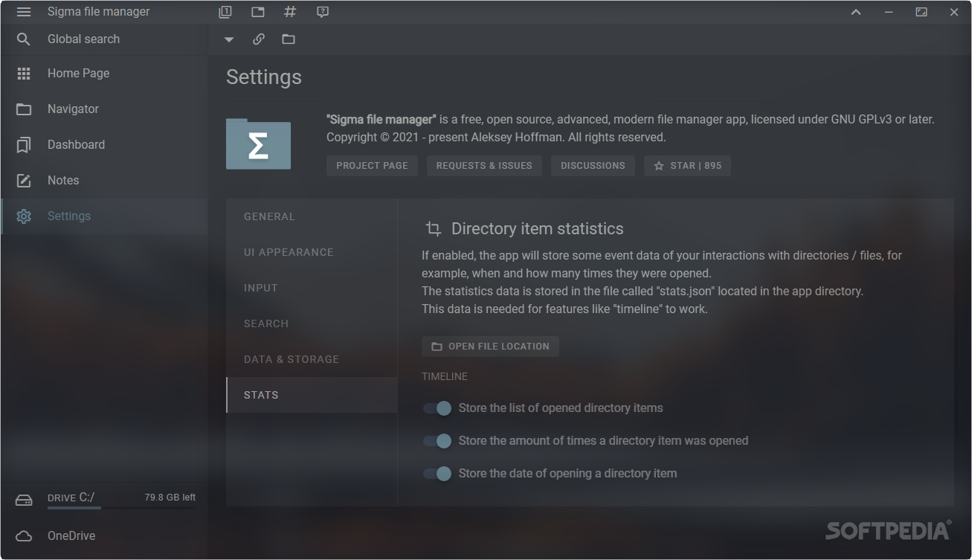This screenshot has height=560, width=972.
Task: Click the crop icon beside Directory item statistics
Action: click(x=433, y=229)
